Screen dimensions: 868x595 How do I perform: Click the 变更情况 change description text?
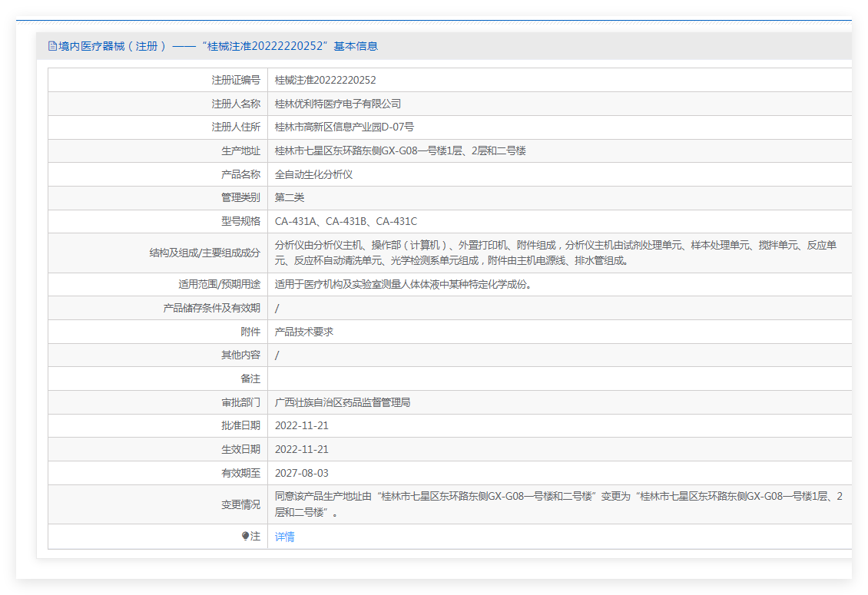click(558, 504)
